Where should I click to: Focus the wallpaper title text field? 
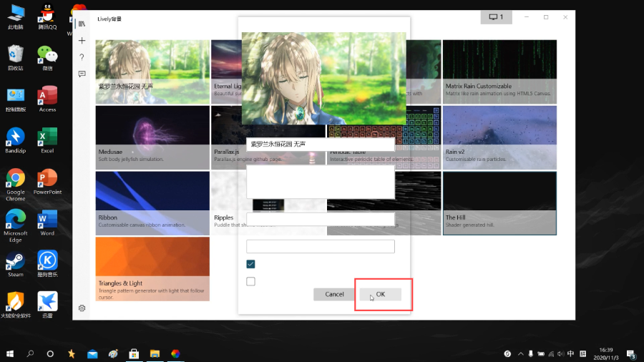pyautogui.click(x=321, y=144)
